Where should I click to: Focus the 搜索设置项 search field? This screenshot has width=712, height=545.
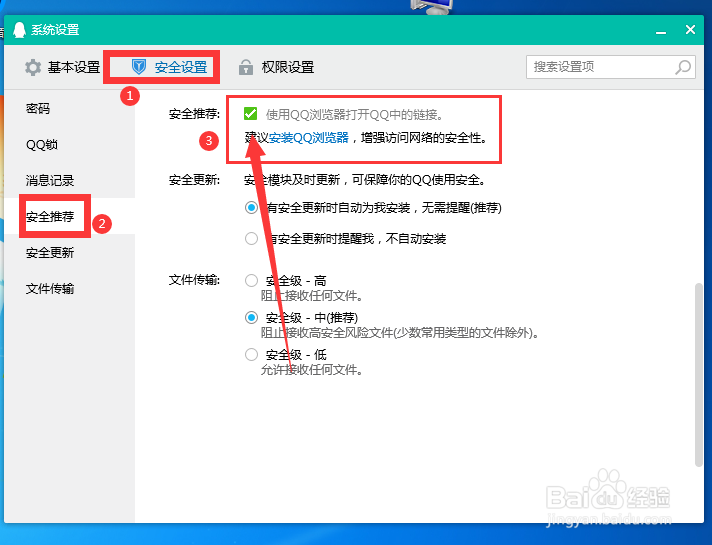[x=611, y=67]
